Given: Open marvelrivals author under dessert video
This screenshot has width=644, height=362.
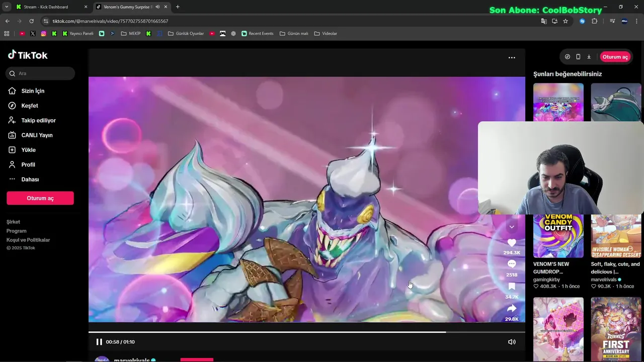Looking at the screenshot, I should point(604,280).
